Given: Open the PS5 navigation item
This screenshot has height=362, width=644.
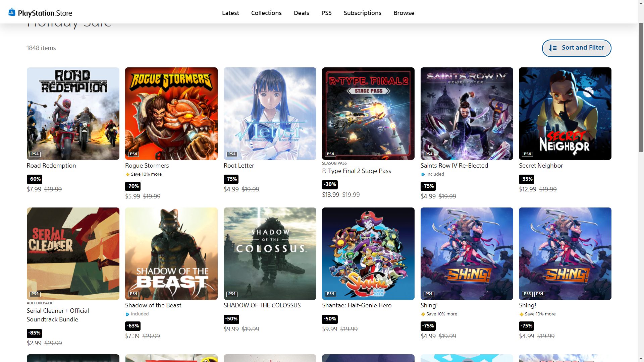Looking at the screenshot, I should point(326,13).
